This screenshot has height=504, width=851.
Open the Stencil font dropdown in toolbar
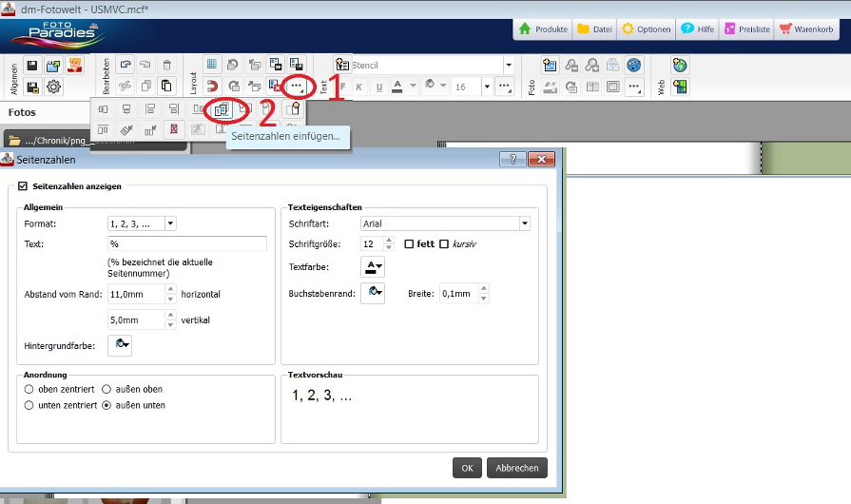point(509,66)
